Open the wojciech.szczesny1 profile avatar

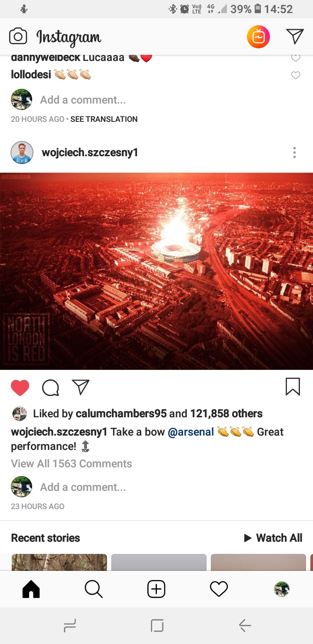click(22, 153)
